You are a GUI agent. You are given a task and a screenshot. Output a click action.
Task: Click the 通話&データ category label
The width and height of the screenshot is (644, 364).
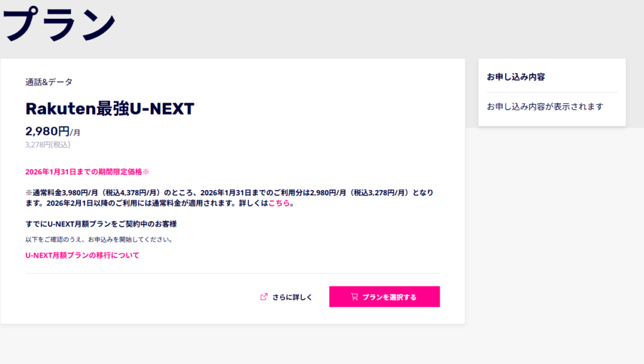pos(48,82)
